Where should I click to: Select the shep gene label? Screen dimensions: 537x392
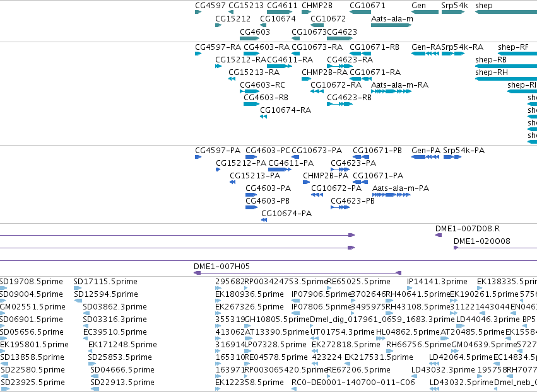(483, 6)
